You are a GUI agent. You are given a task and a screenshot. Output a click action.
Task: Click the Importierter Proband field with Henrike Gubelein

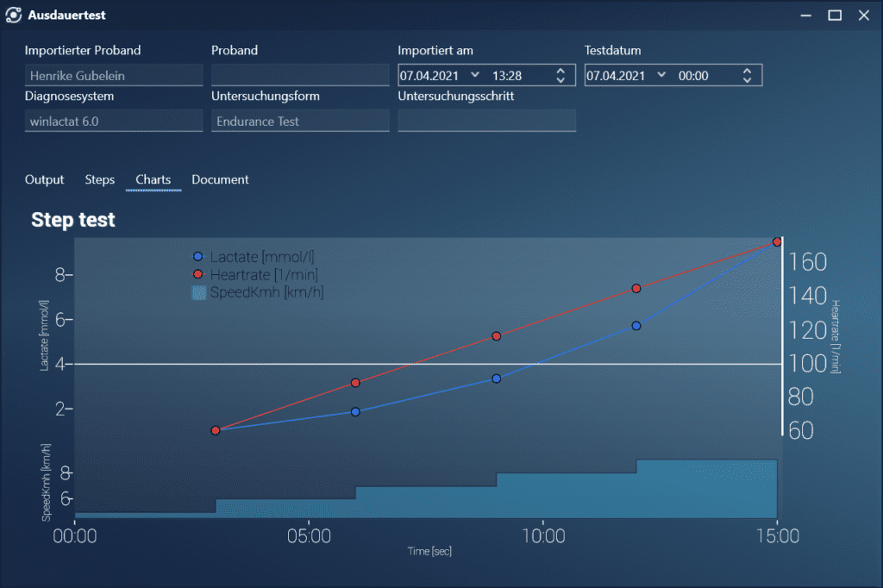click(x=114, y=76)
